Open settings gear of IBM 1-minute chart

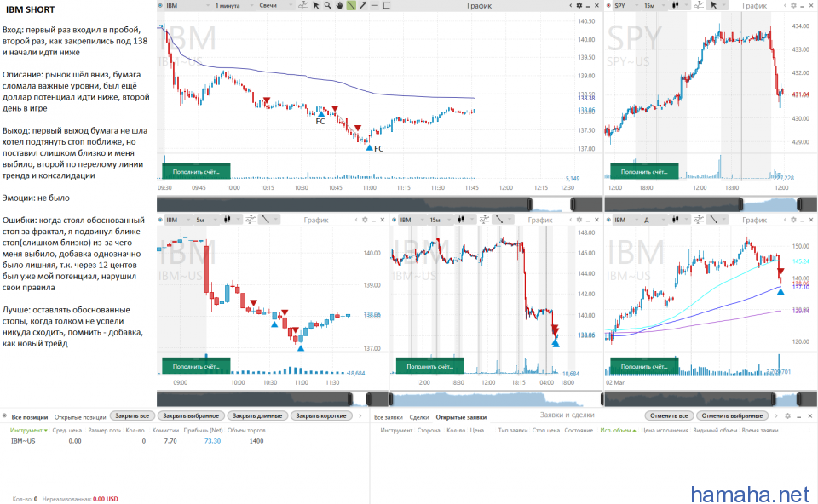(579, 5)
